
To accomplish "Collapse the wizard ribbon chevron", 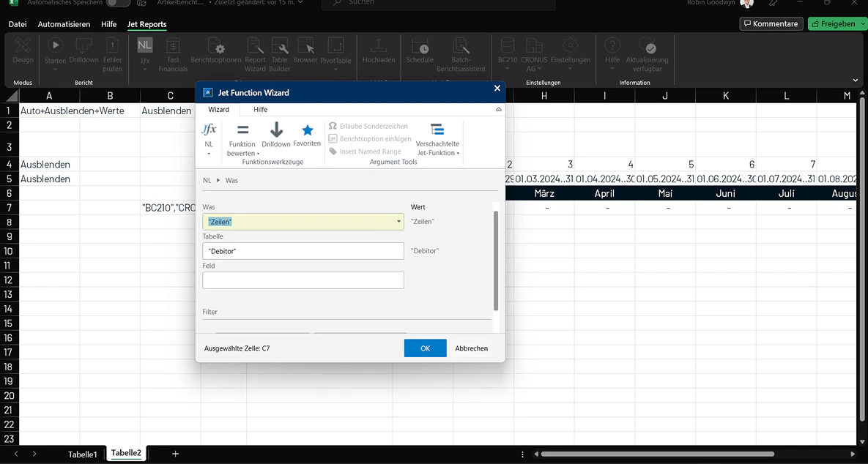I will coord(499,110).
